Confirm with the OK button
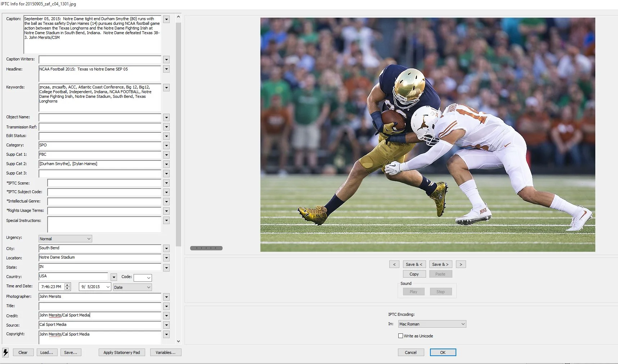Screen dimensions: 618x364 (x=443, y=352)
